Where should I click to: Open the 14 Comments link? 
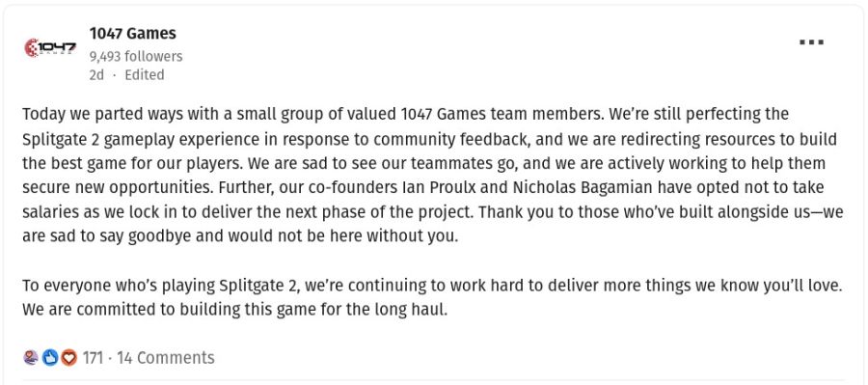click(166, 358)
